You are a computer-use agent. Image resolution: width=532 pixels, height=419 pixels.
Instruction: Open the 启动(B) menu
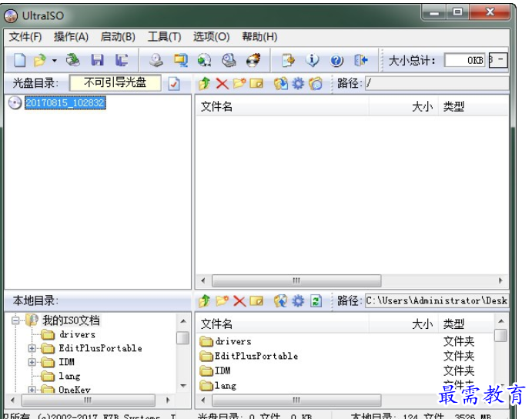(x=118, y=37)
